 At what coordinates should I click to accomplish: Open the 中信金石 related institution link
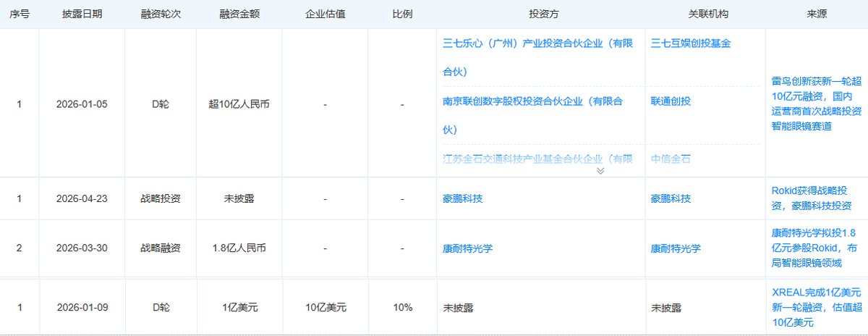(x=671, y=159)
